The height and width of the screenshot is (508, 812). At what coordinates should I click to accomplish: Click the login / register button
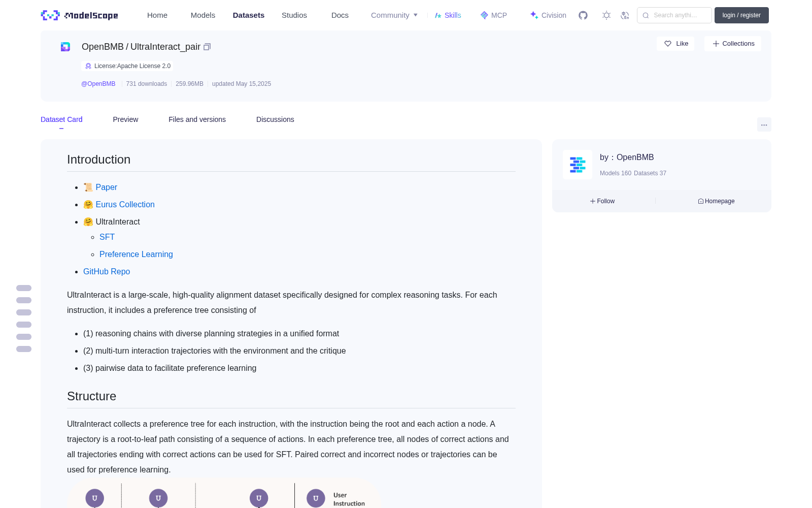point(741,15)
